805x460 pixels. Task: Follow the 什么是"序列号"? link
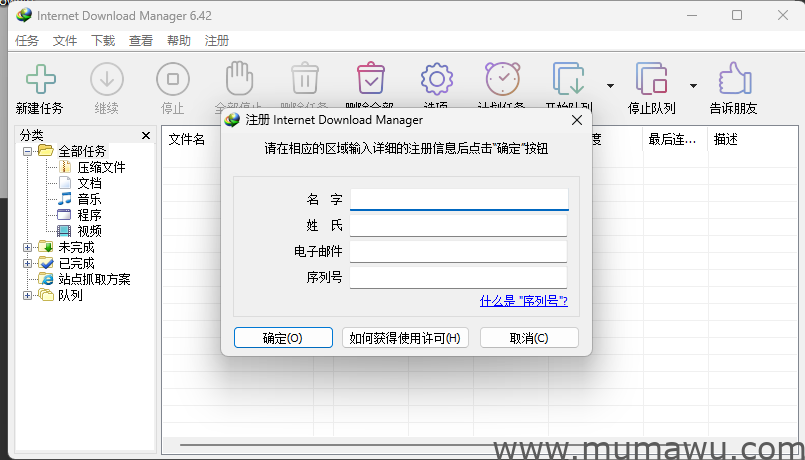524,301
